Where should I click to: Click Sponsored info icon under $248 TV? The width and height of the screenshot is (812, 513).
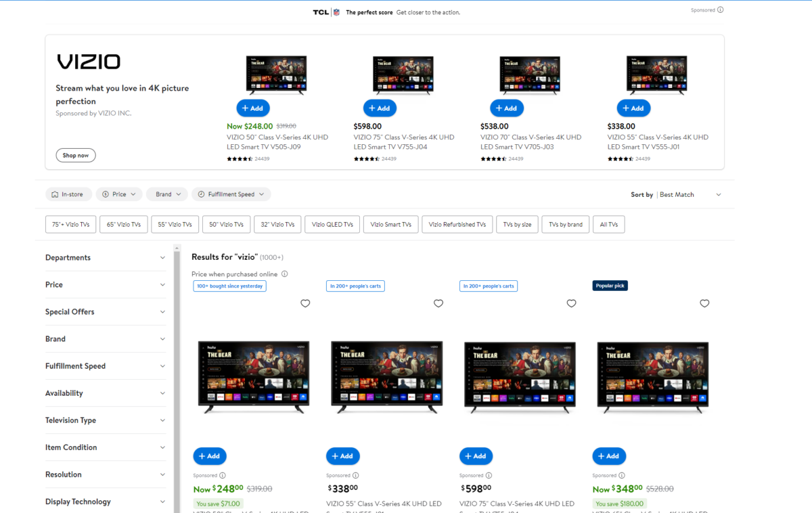[223, 476]
